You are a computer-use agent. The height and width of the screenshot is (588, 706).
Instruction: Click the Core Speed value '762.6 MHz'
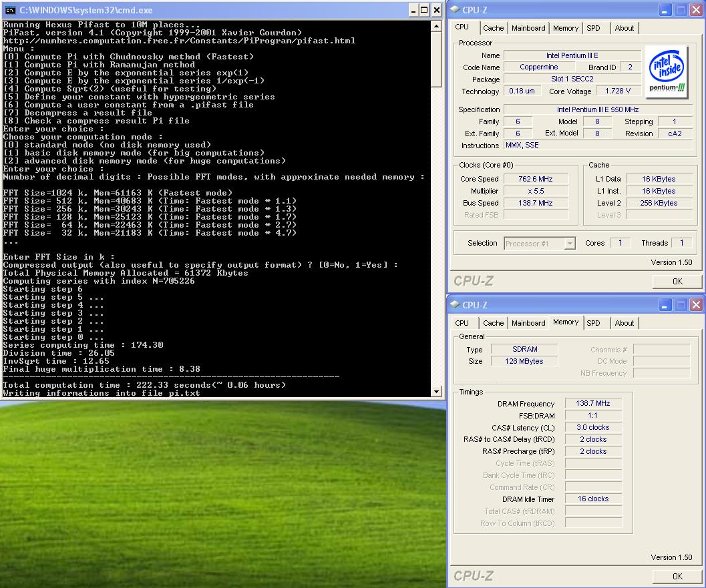(x=536, y=179)
